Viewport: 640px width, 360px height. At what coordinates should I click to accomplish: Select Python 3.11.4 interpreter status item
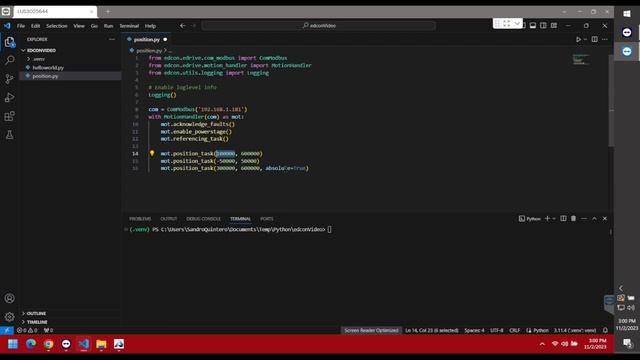pos(575,330)
